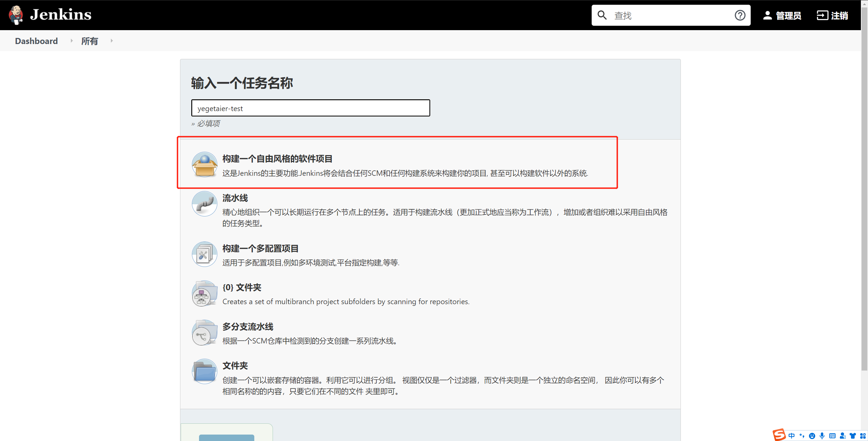Toggle Sogou Chinese/English input mode
The height and width of the screenshot is (441, 868).
point(791,436)
